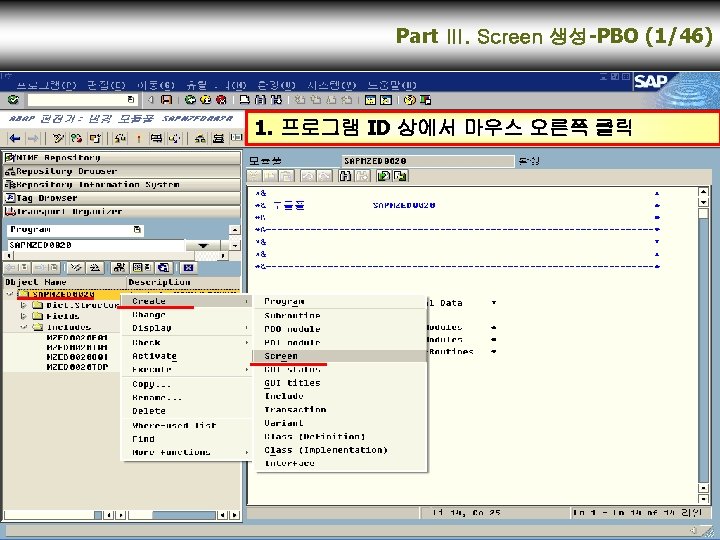Image resolution: width=720 pixels, height=540 pixels.
Task: Click the green Back circle icon
Action: 190,100
